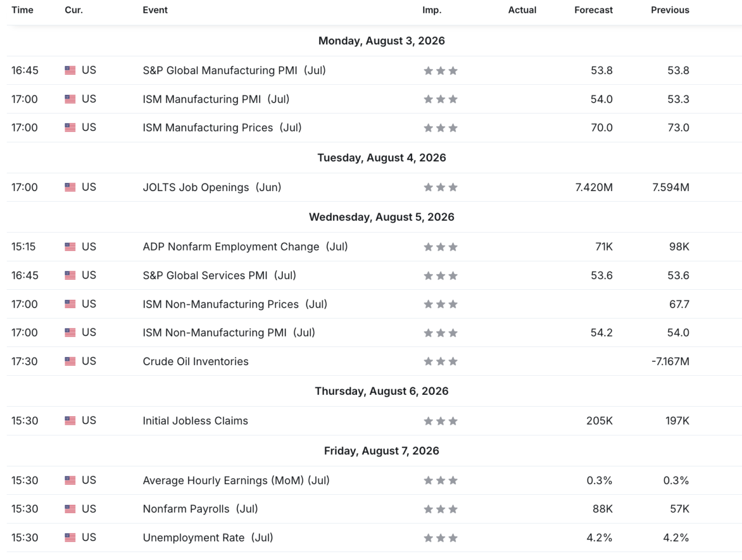Image resolution: width=742 pixels, height=560 pixels.
Task: Open the ISM Non-Manufacturing PMI event
Action: 229,333
